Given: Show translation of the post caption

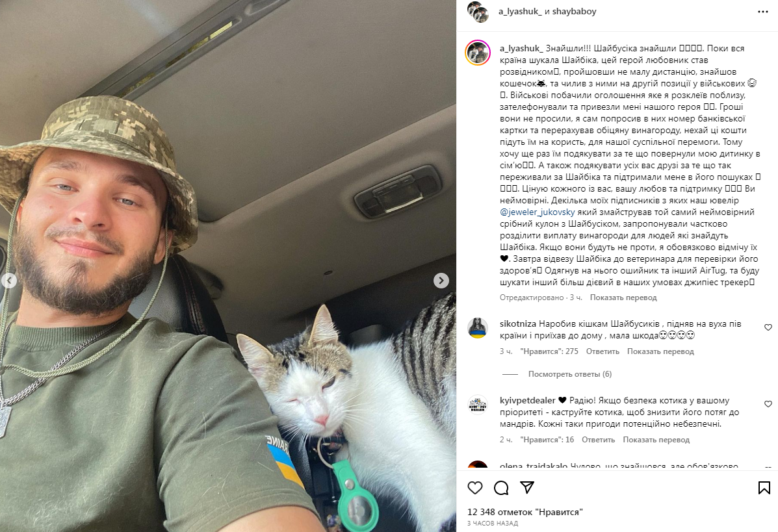Looking at the screenshot, I should [x=623, y=298].
